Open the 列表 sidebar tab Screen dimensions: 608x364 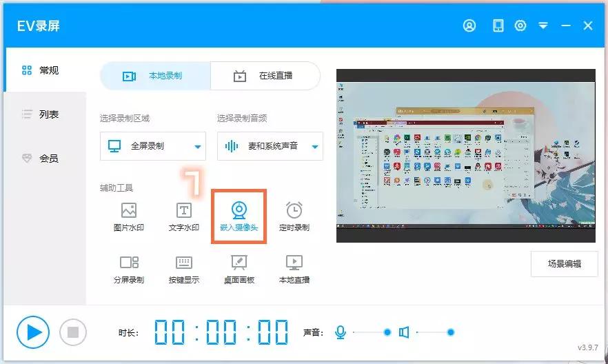click(x=44, y=114)
